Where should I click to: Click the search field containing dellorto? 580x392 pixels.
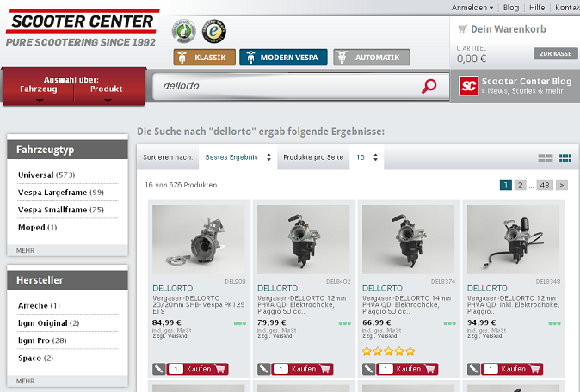pos(287,86)
